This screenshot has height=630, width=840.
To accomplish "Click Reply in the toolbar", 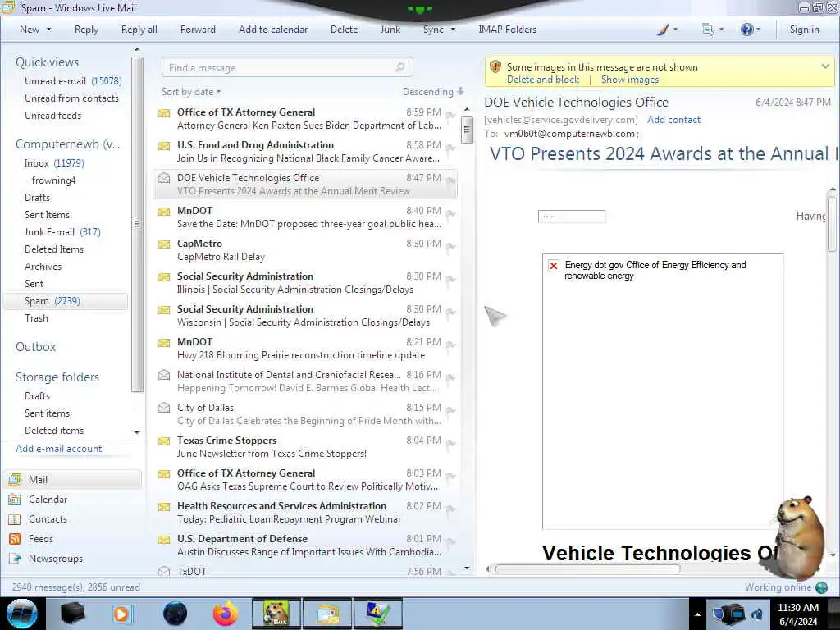I will point(86,30).
